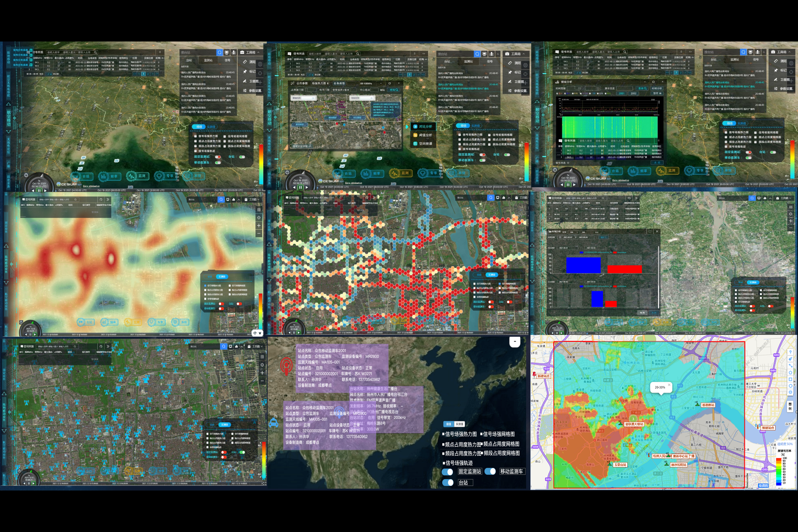
Task: Click zoom-out minus icon in heatmap view
Action: click(x=259, y=234)
